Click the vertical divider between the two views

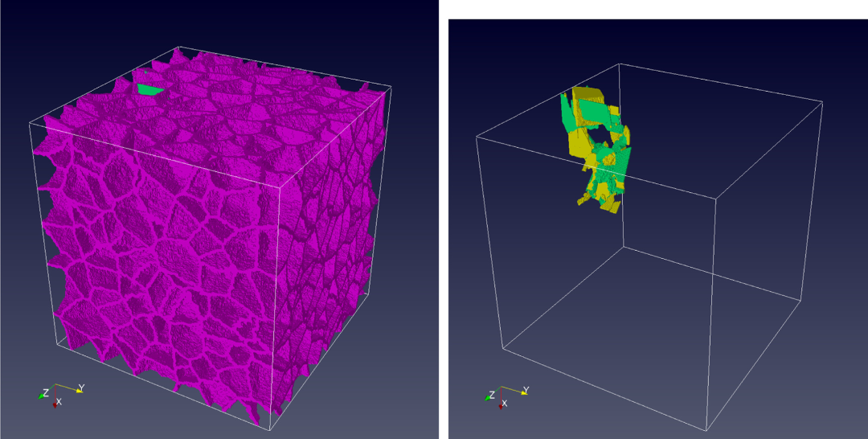(443, 219)
